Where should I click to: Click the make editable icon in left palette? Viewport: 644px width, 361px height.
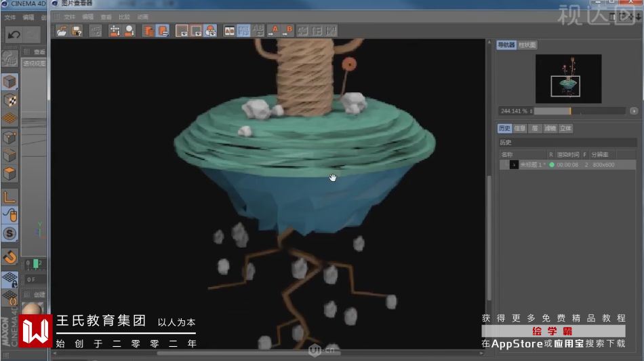9,59
